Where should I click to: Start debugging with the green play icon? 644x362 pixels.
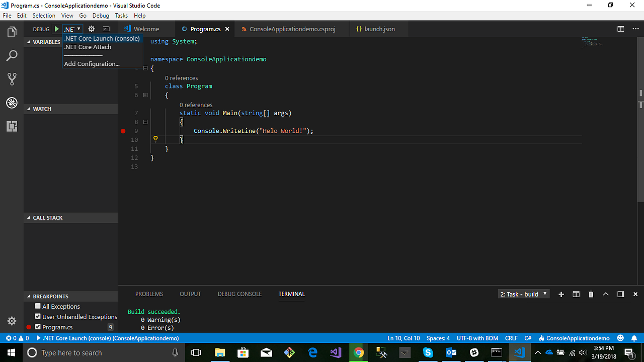[x=56, y=29]
